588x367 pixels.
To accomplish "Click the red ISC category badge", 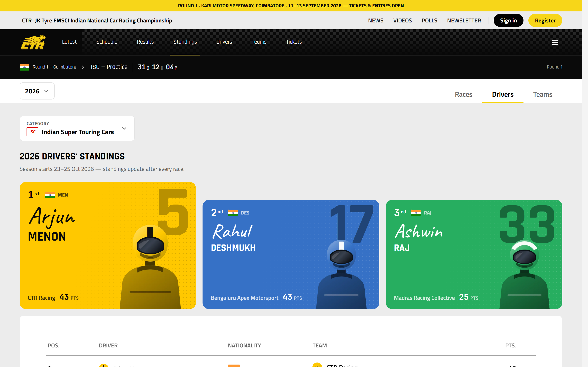I will 32,132.
